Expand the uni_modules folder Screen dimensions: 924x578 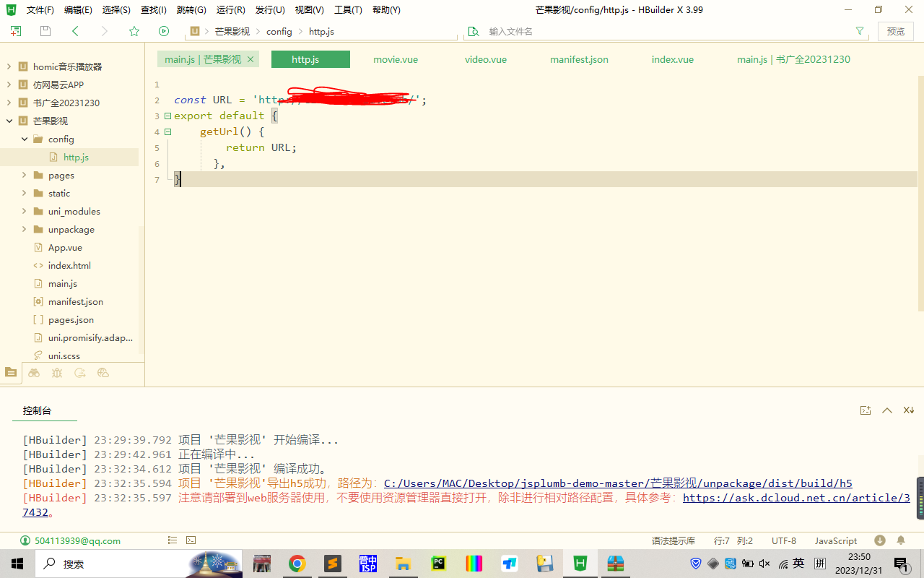[x=25, y=211]
